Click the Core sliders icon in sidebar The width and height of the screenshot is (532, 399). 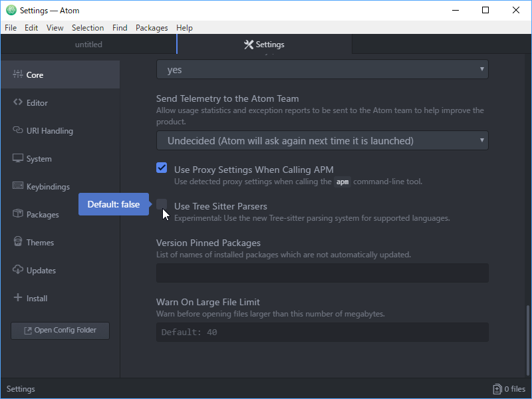[18, 74]
